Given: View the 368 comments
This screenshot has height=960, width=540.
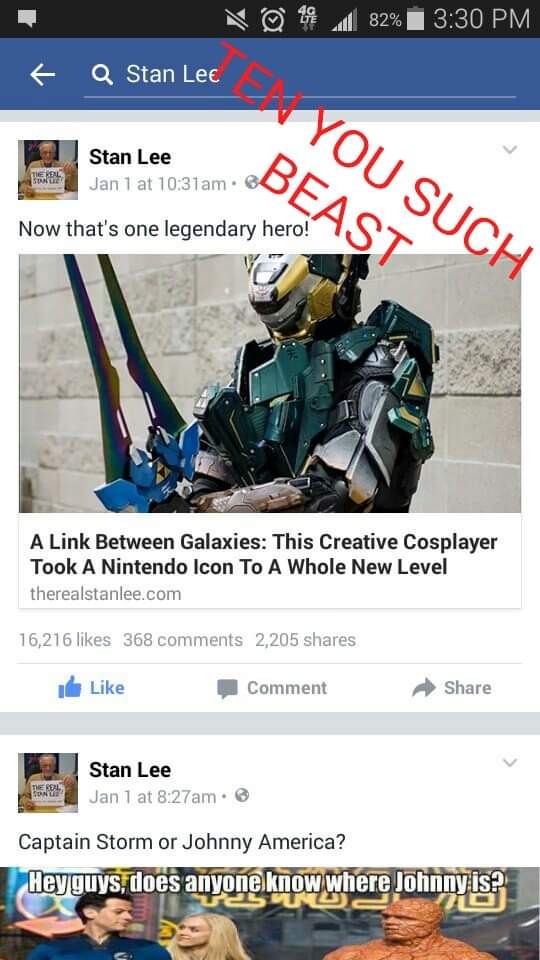Looking at the screenshot, I should 183,640.
